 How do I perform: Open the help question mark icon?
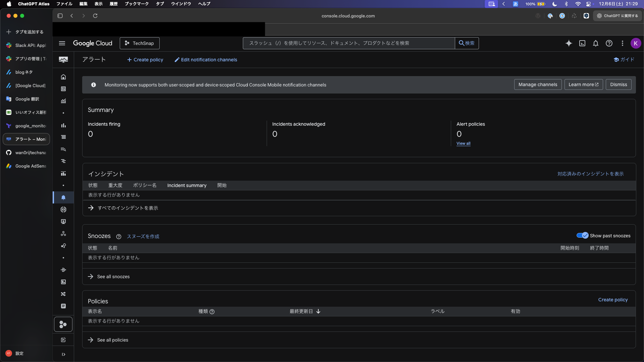(x=609, y=43)
